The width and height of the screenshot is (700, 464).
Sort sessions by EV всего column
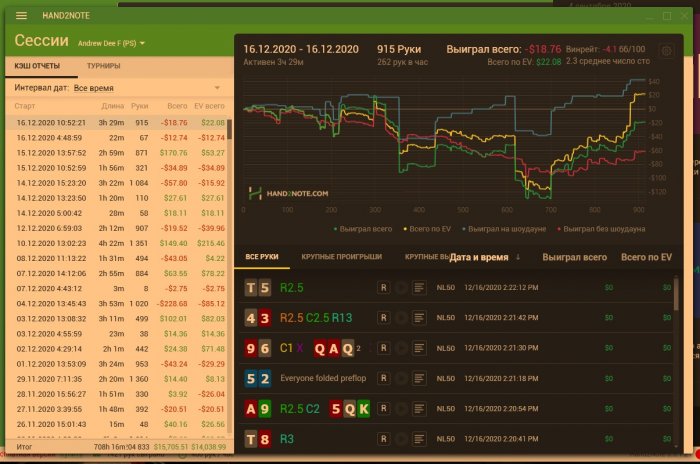point(209,106)
